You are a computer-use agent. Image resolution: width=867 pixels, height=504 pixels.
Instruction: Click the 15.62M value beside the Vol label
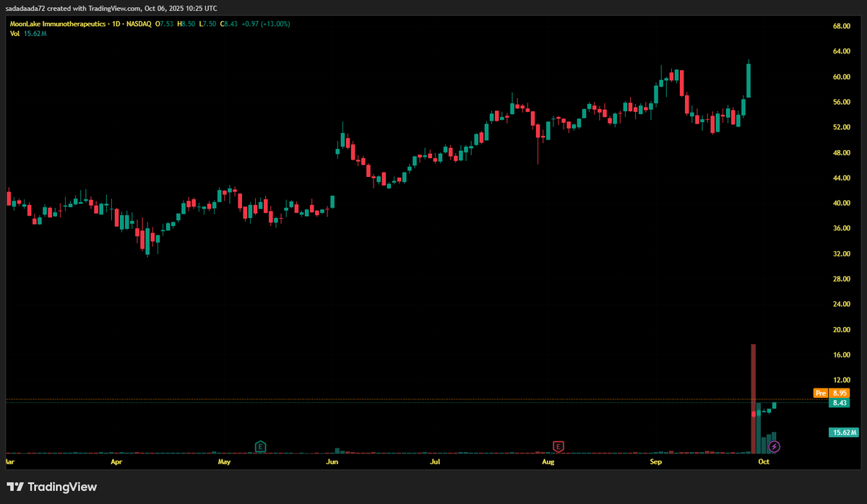35,33
